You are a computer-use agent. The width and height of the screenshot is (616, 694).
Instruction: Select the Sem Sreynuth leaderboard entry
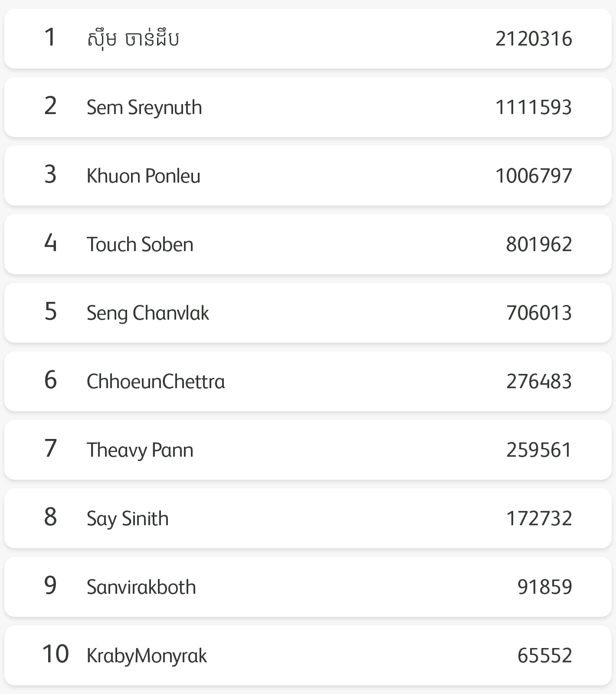pyautogui.click(x=308, y=107)
